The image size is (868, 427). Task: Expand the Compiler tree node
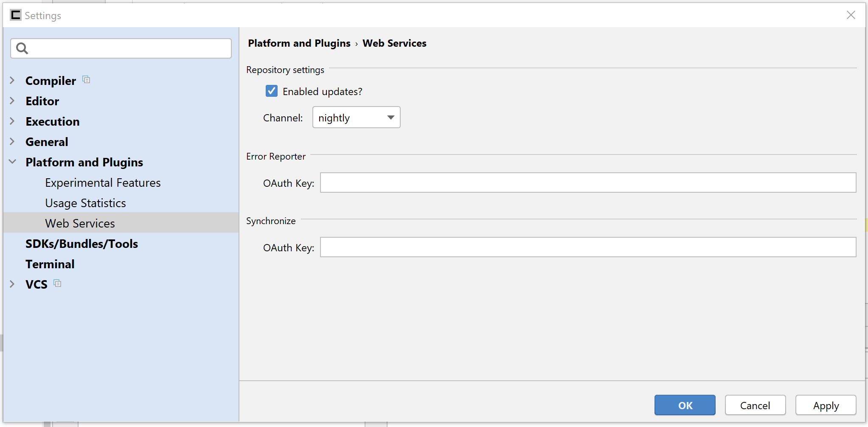click(12, 80)
